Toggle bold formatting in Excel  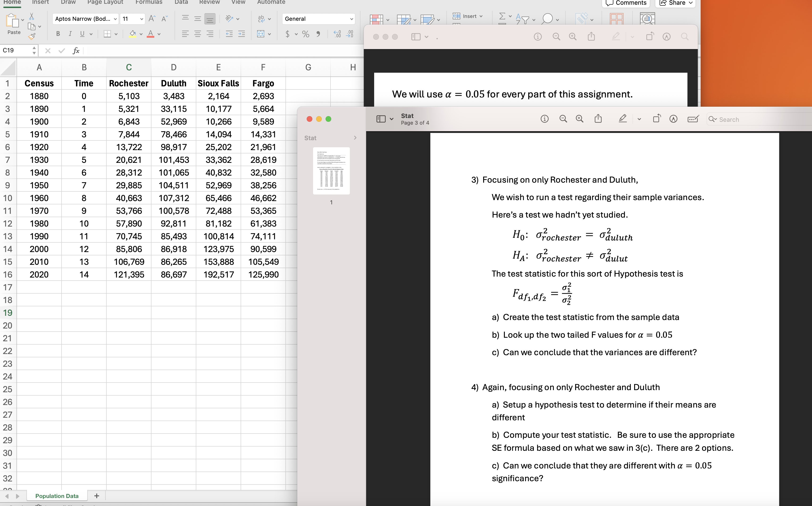[x=58, y=34]
